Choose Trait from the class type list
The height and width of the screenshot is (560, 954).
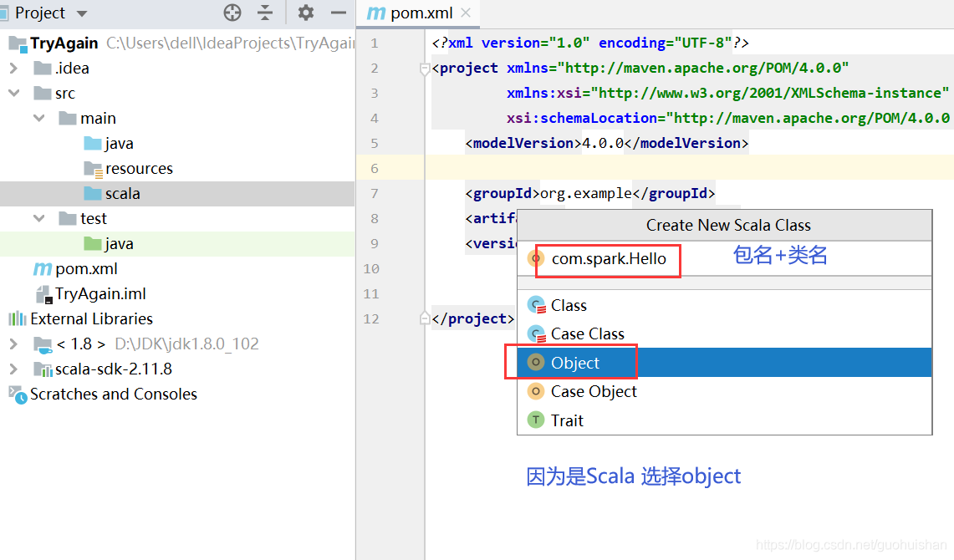566,420
